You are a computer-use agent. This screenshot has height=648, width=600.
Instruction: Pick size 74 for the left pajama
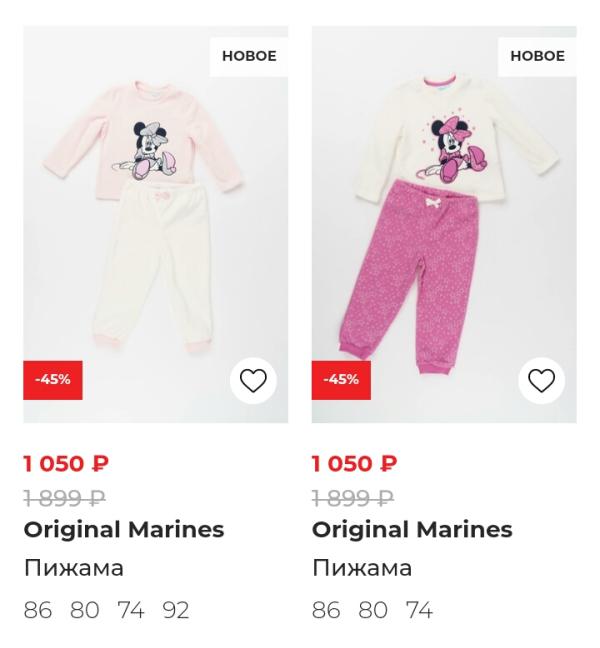pyautogui.click(x=131, y=610)
